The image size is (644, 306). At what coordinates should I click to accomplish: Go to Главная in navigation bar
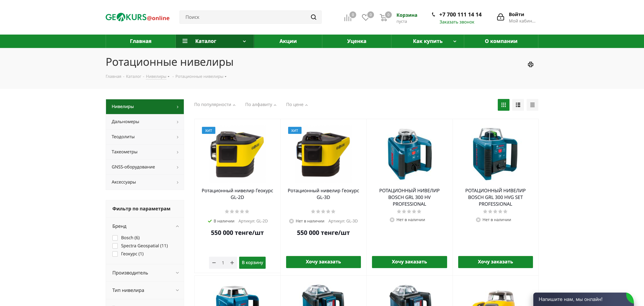[x=141, y=41]
